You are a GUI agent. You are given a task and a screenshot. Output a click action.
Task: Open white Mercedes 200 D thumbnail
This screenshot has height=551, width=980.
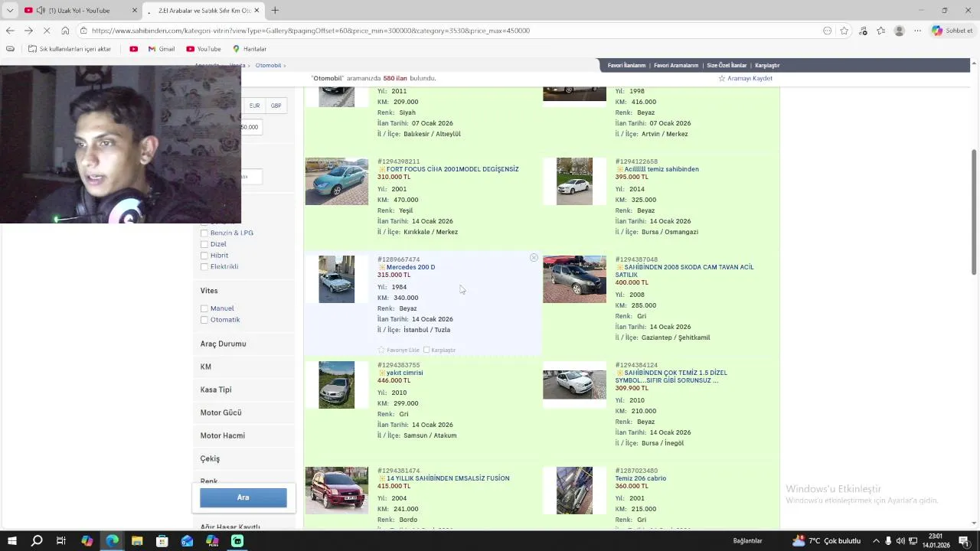[x=337, y=279]
